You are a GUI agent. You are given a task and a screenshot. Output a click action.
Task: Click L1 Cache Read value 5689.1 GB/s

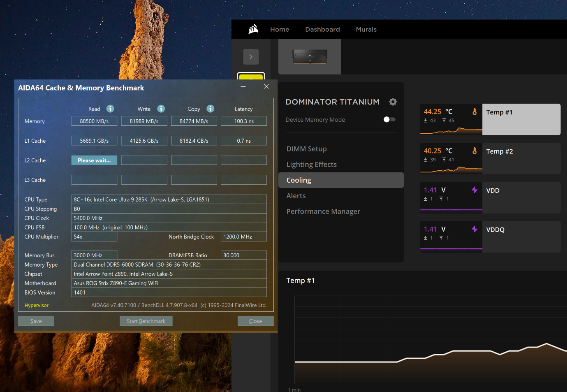point(94,141)
